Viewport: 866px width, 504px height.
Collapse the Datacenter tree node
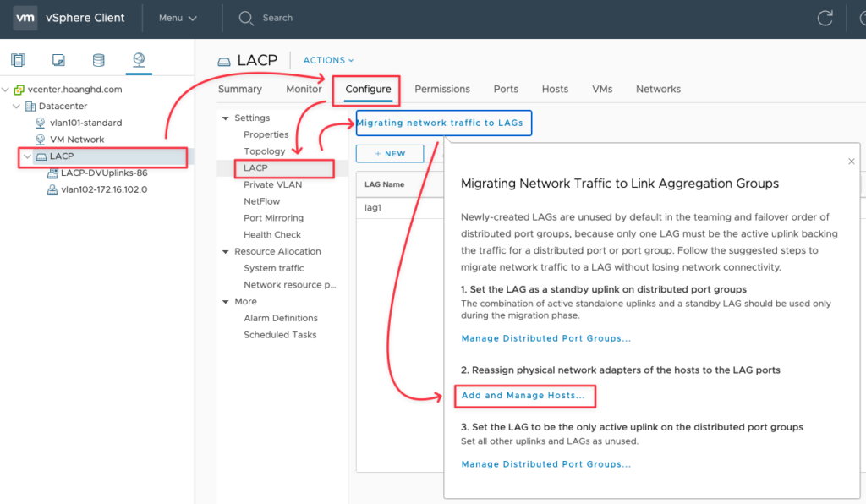click(x=17, y=106)
